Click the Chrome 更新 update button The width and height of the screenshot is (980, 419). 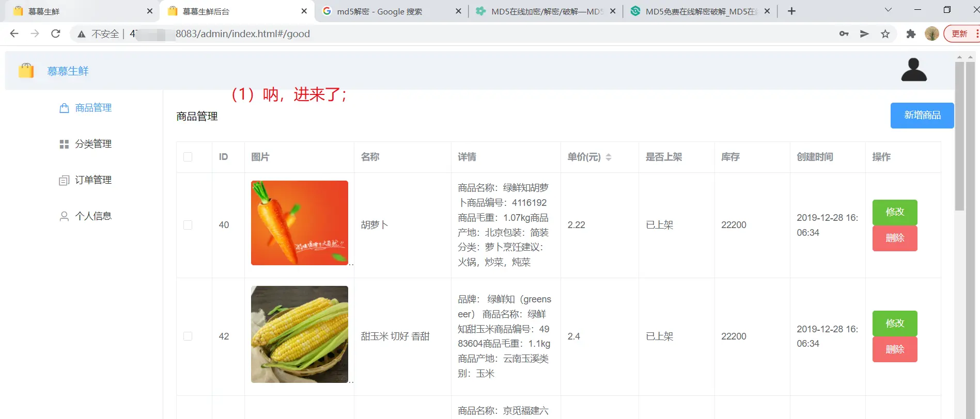coord(961,34)
